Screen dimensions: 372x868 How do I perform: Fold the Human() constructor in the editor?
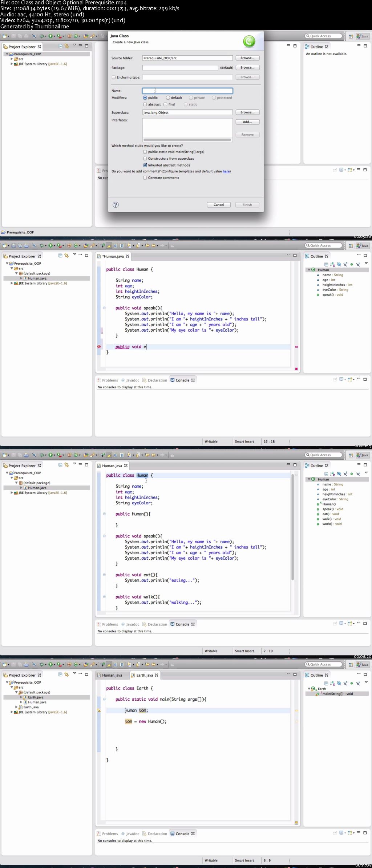pos(104,514)
